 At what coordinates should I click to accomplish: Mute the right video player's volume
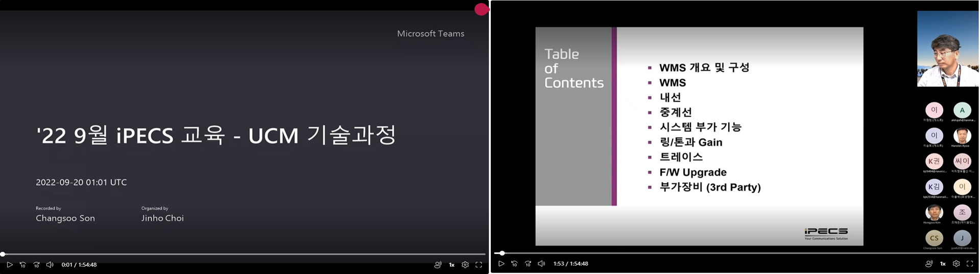(541, 264)
